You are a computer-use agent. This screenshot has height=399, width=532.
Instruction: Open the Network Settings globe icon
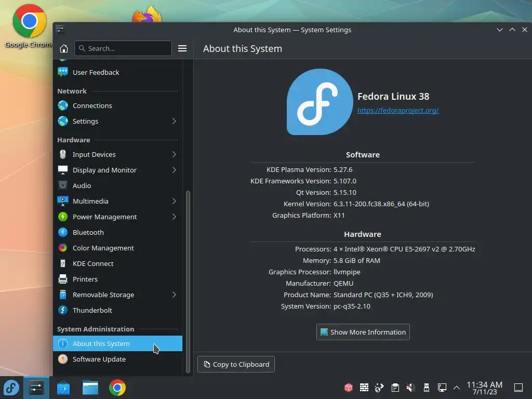point(63,121)
